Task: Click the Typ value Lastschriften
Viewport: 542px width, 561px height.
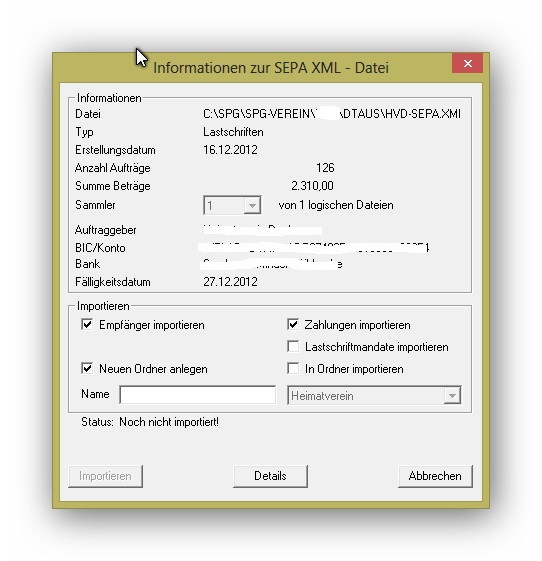Action: click(x=233, y=132)
